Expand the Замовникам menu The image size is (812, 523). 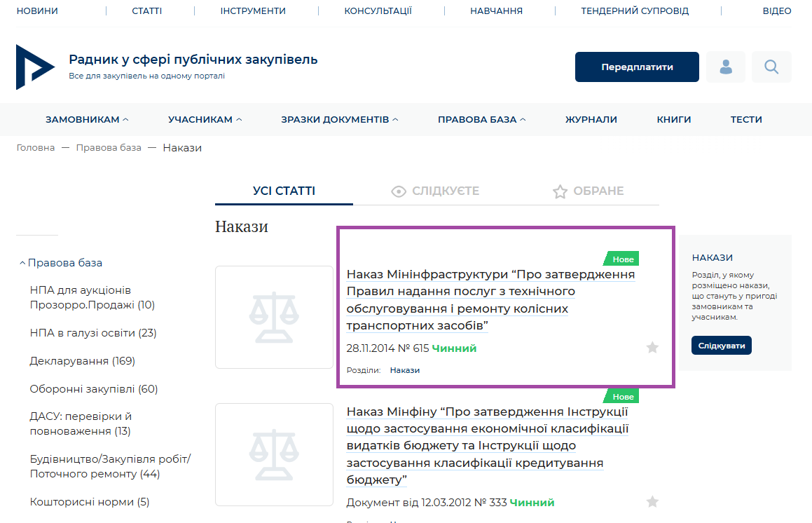tap(87, 120)
